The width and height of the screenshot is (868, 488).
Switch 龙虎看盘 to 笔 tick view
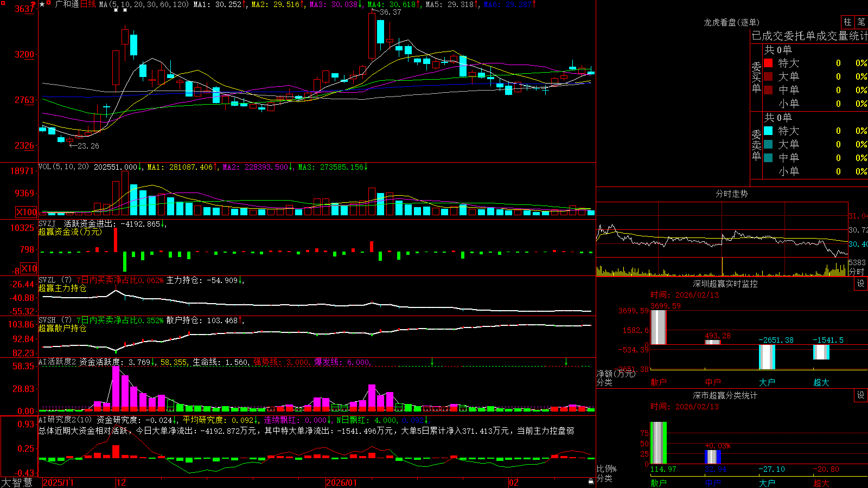click(x=861, y=22)
